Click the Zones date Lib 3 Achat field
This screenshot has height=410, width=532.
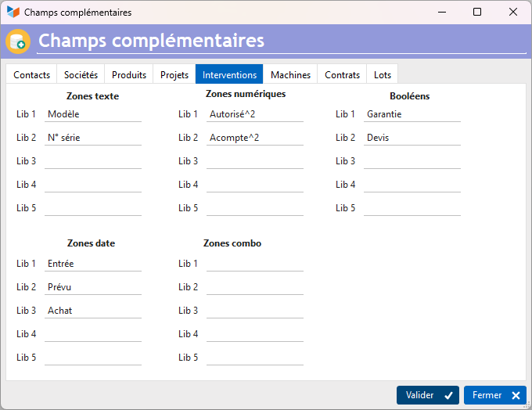(93, 311)
